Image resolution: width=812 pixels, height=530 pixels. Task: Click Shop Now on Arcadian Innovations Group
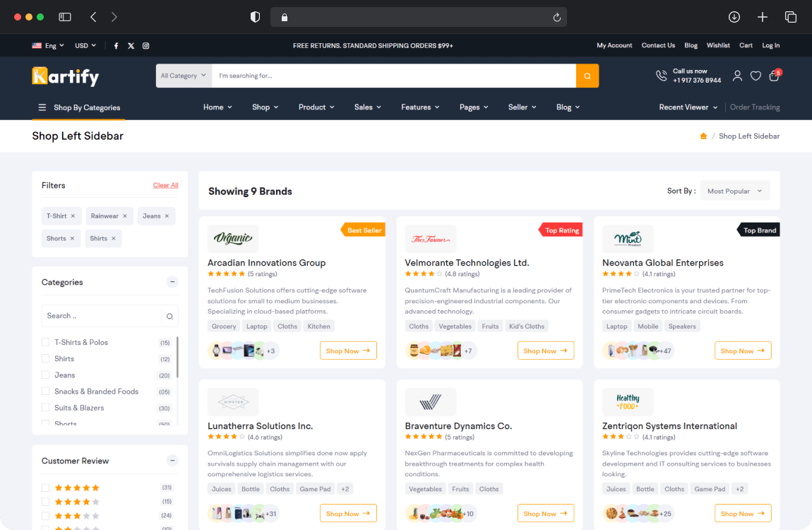point(348,351)
